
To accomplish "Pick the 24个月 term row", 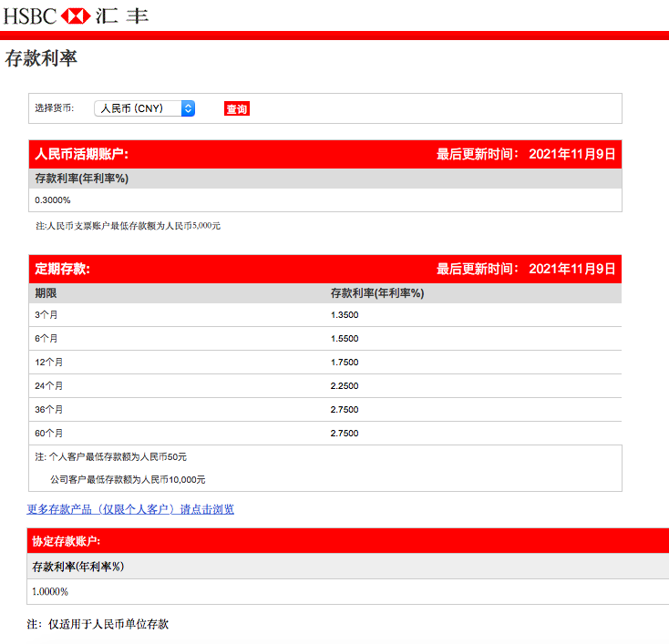I will point(49,386).
